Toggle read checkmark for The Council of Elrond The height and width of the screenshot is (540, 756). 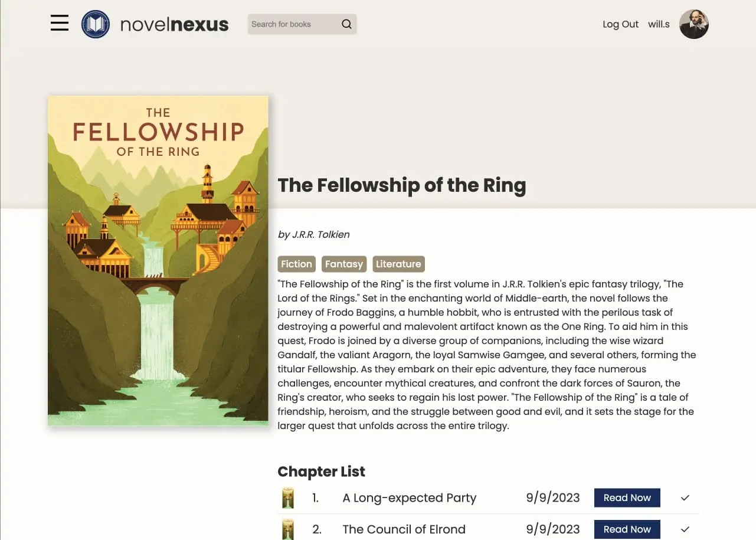pos(685,529)
